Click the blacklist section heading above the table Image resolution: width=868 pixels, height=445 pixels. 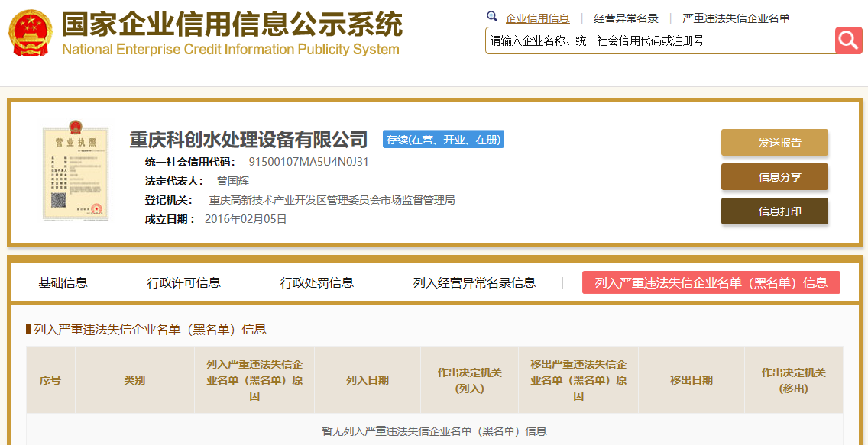[x=150, y=330]
